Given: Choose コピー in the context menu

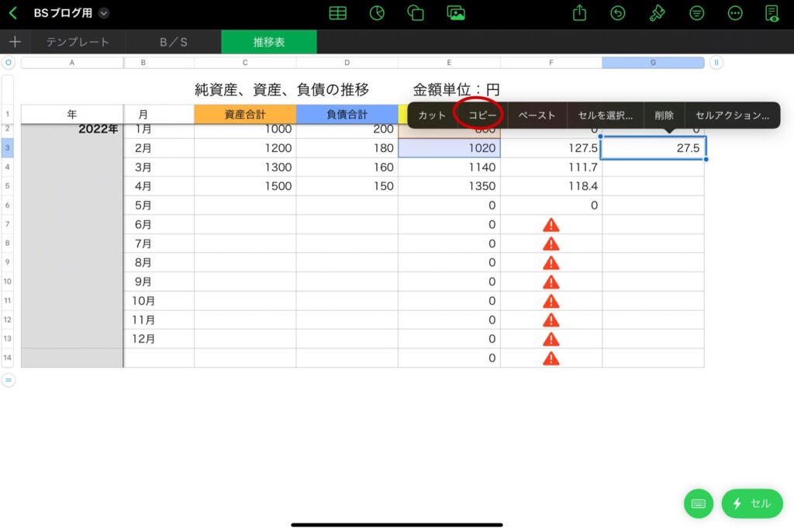Looking at the screenshot, I should (x=482, y=116).
